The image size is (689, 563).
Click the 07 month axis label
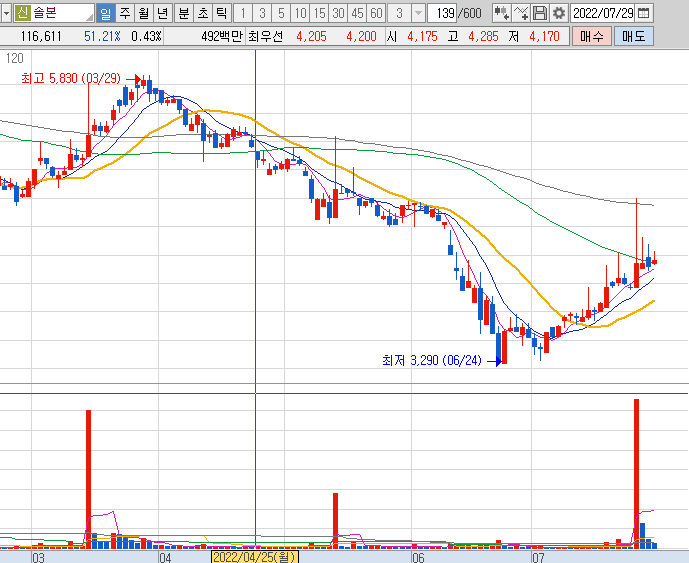[x=538, y=558]
